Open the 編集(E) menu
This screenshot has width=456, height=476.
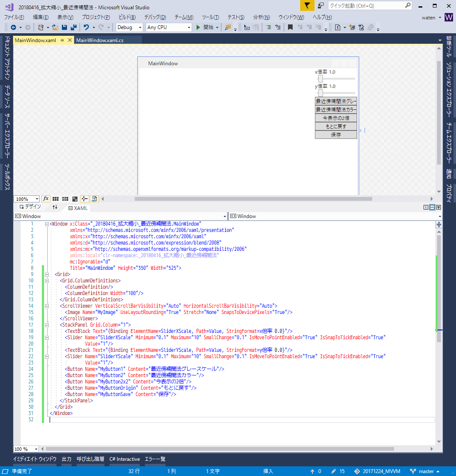[x=41, y=17]
